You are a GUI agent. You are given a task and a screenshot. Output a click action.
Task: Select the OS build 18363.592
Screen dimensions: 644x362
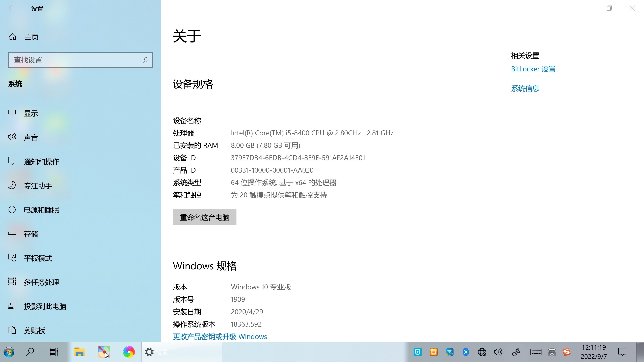tap(246, 324)
